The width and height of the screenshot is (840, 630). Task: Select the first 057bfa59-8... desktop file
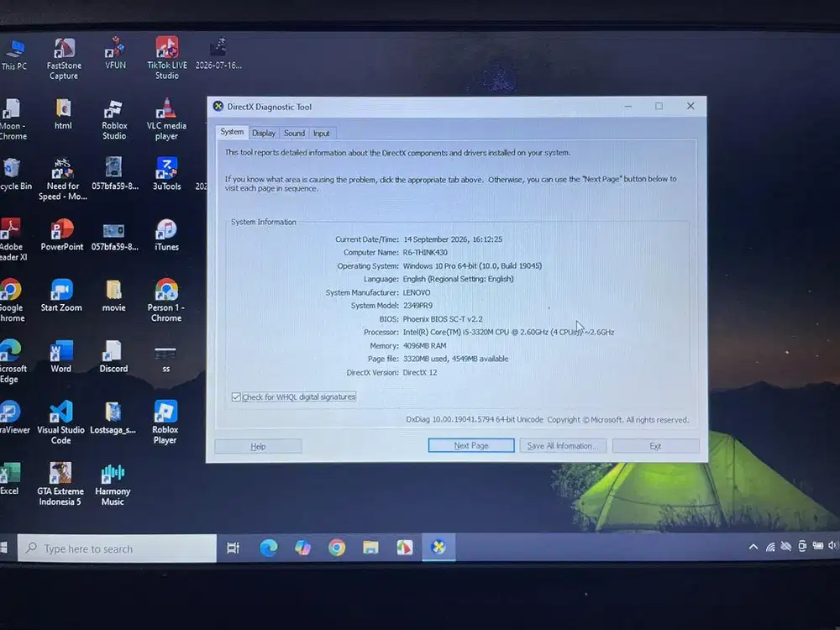[114, 174]
